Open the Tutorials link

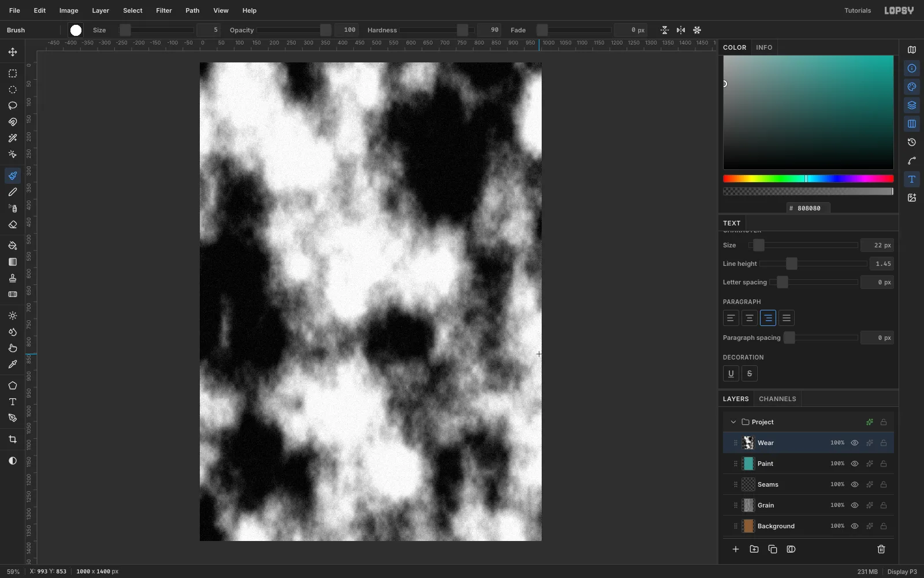(x=858, y=10)
